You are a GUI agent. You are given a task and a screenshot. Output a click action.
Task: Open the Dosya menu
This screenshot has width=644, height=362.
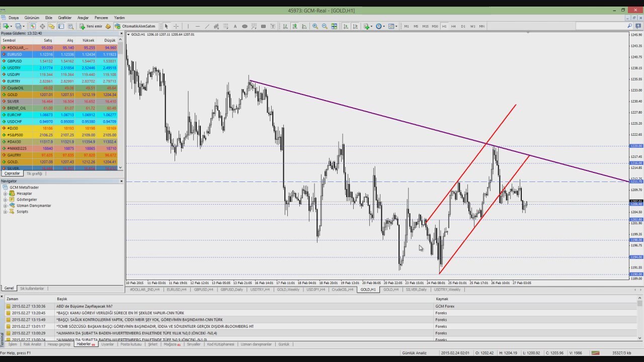[13, 18]
